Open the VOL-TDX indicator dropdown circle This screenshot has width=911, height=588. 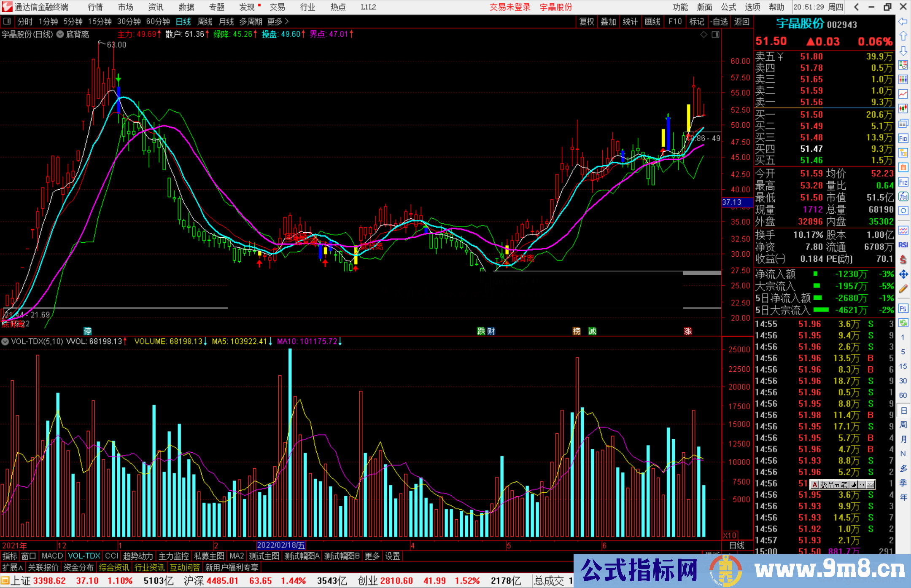[5, 341]
